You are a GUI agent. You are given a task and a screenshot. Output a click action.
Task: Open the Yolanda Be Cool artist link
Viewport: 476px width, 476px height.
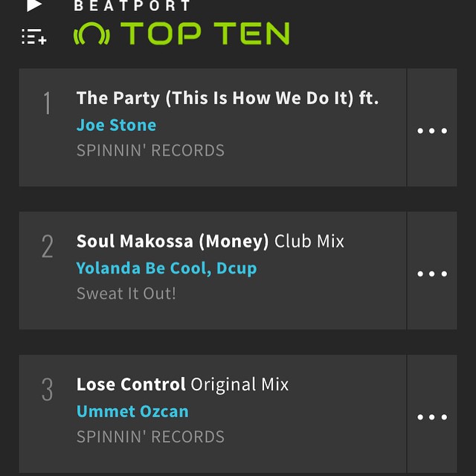coord(143,268)
